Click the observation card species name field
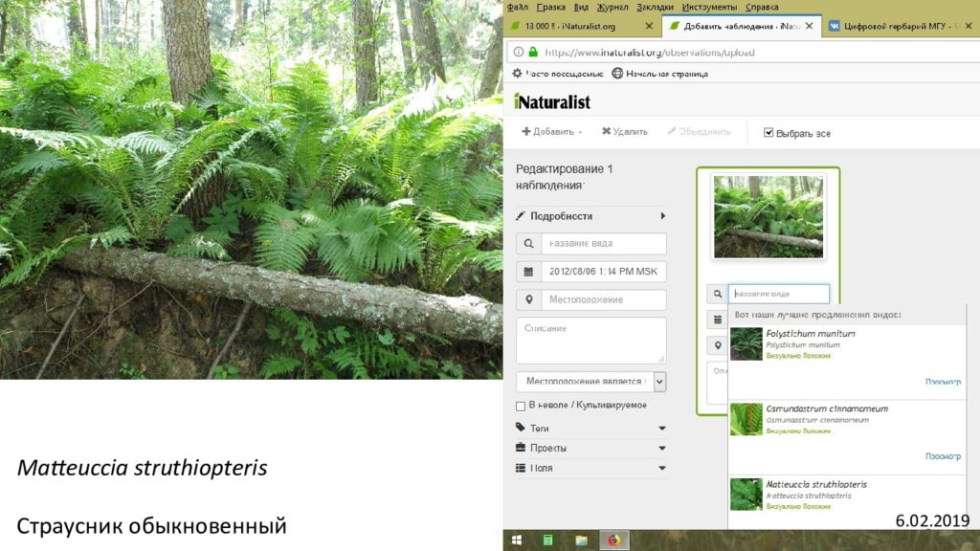Screen dimensions: 980x551 click(779, 294)
